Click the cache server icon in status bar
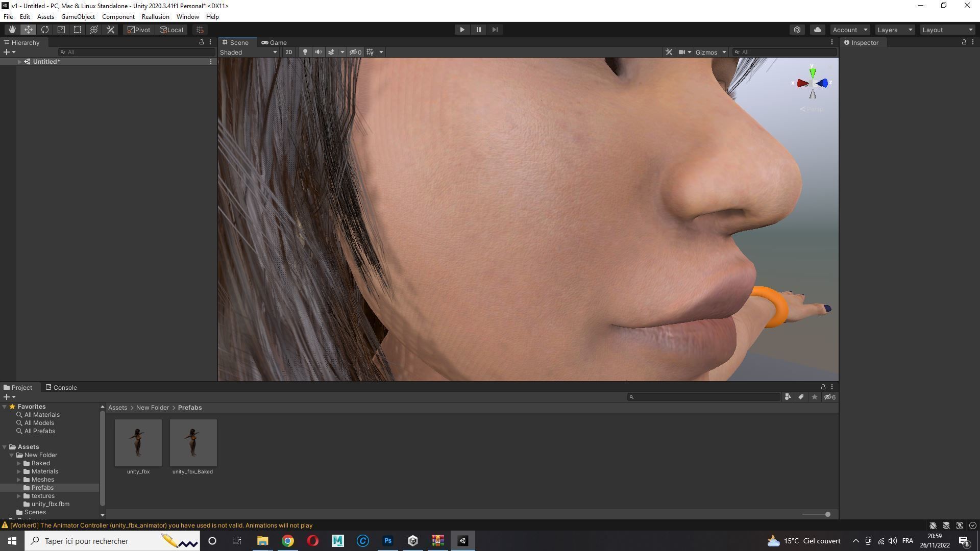This screenshot has height=551, width=980. tap(946, 525)
